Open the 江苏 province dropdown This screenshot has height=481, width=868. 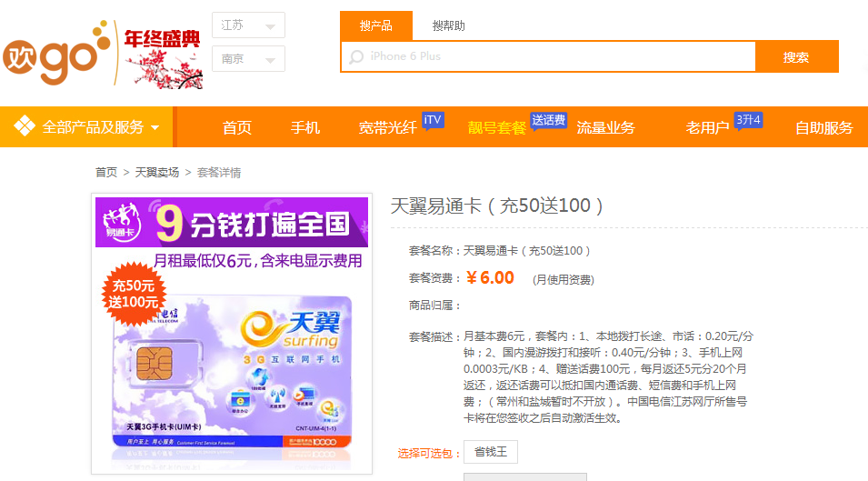coord(248,25)
